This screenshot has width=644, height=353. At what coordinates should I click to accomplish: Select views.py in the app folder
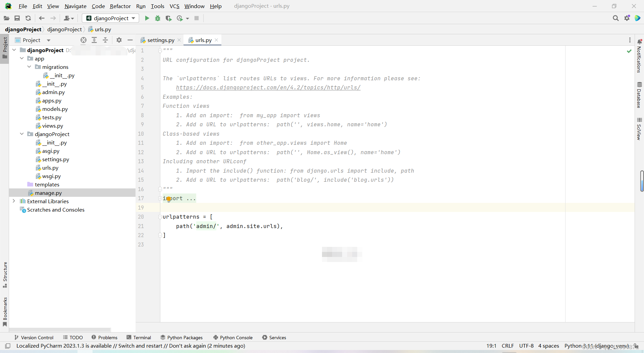pos(52,126)
